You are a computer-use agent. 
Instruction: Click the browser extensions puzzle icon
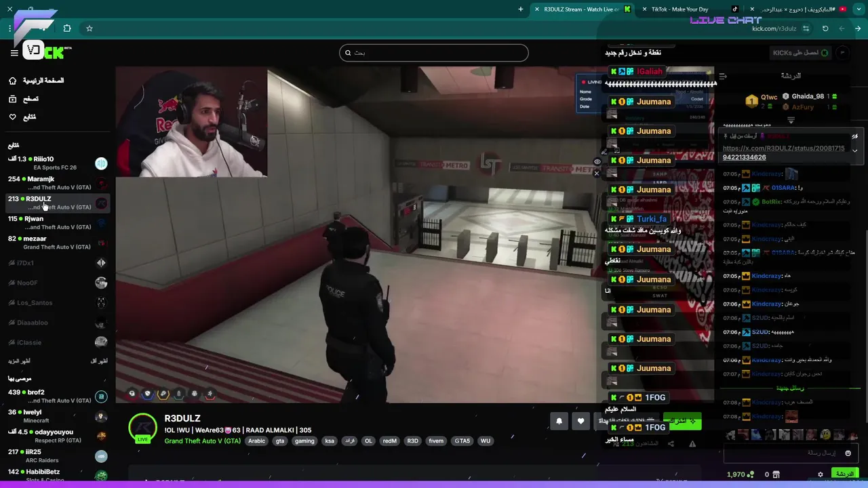tap(66, 28)
